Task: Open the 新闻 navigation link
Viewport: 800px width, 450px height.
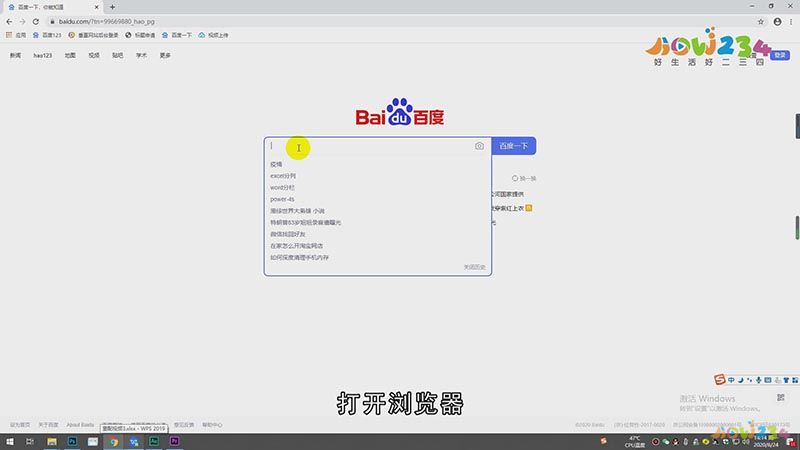Action: tap(15, 55)
